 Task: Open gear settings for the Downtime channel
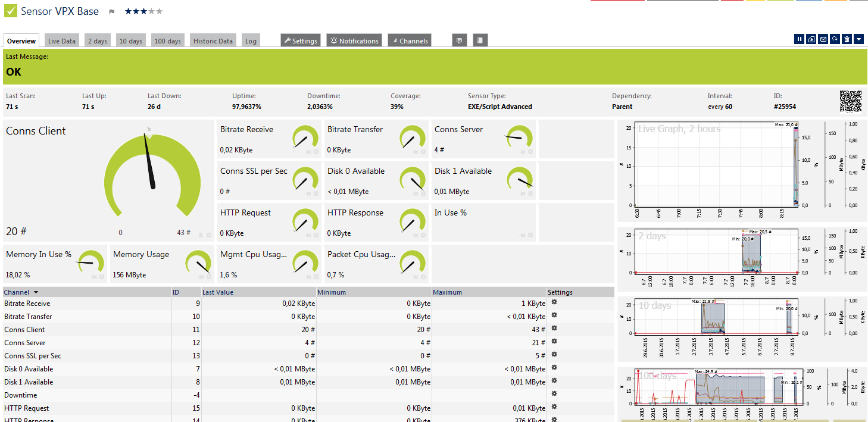(x=554, y=395)
